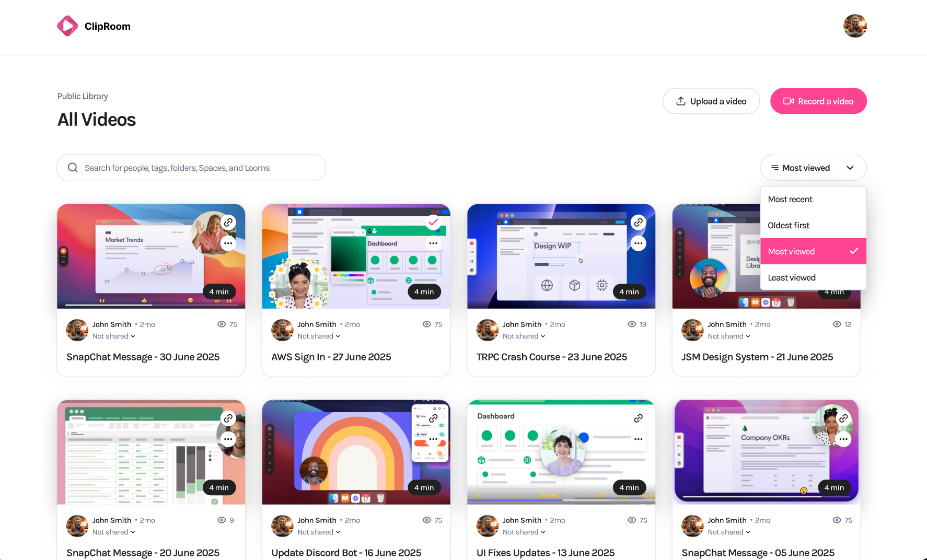
Task: Copy link icon on SnapChat Message 30 June video
Action: click(228, 223)
